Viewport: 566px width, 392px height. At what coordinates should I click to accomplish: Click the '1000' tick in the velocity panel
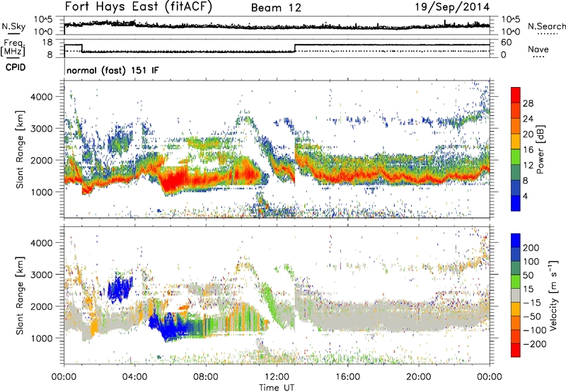(41, 338)
